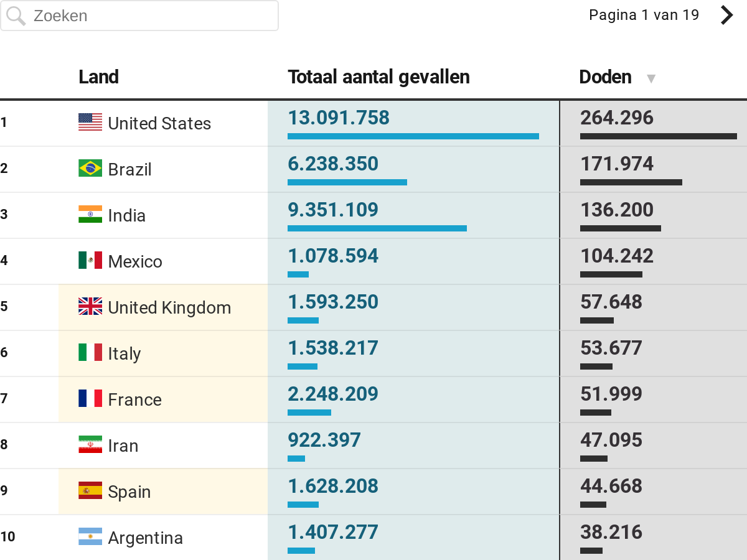Screen dimensions: 747x560
Task: Click the Italy flag icon
Action: point(90,353)
